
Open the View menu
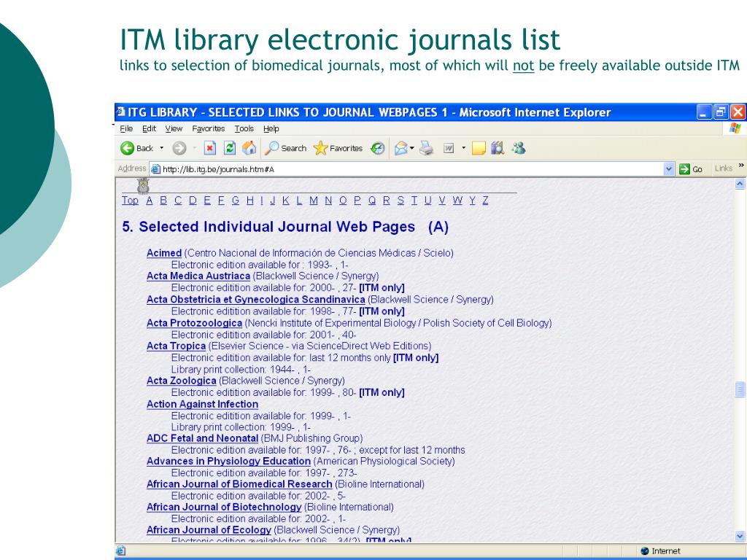(x=174, y=128)
